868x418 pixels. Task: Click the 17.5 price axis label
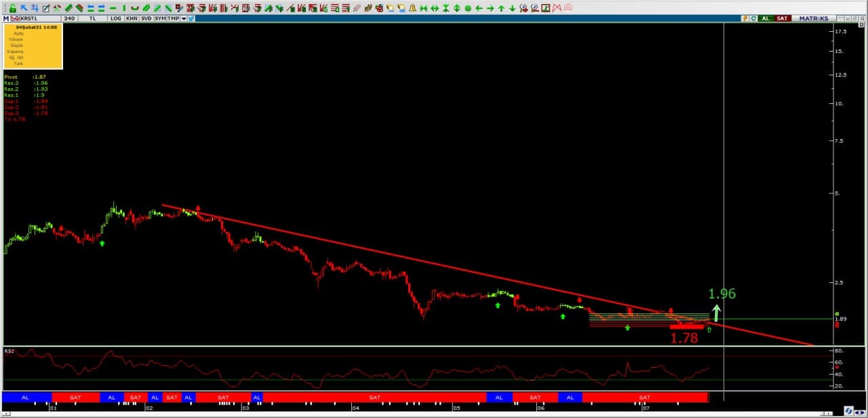coord(840,32)
